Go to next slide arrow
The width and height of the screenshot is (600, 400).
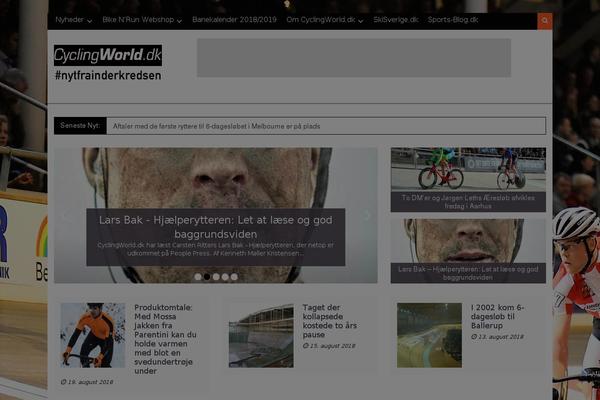pos(367,215)
